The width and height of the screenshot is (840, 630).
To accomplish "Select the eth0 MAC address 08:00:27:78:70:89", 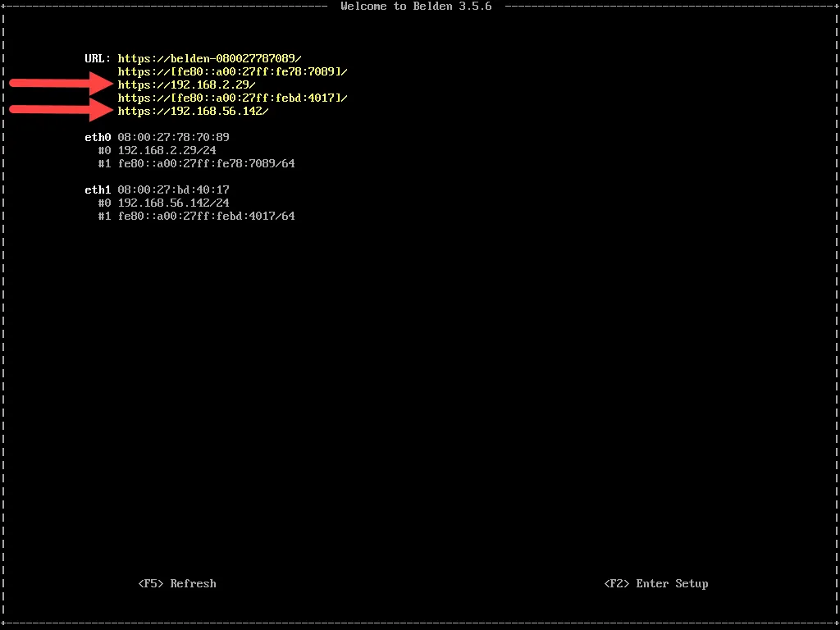I will click(174, 137).
